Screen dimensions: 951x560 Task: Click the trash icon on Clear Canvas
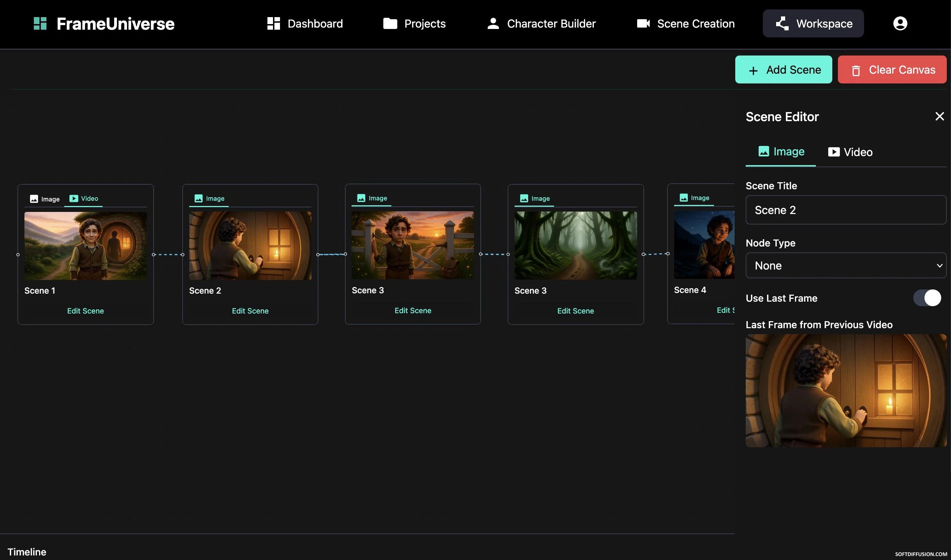(856, 71)
